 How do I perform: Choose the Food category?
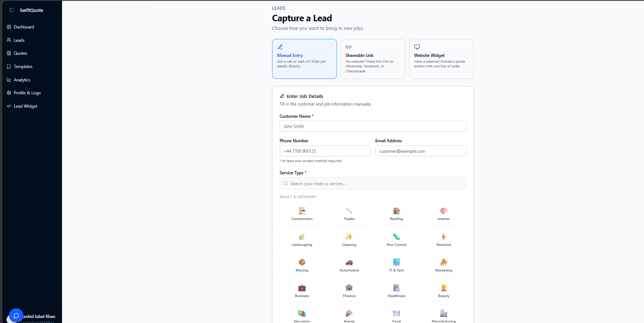click(x=396, y=314)
